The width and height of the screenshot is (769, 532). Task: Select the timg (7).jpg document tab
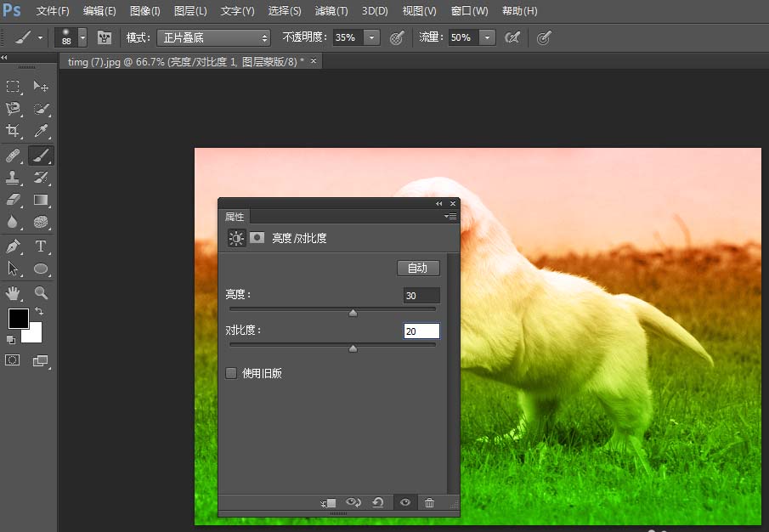[178, 60]
